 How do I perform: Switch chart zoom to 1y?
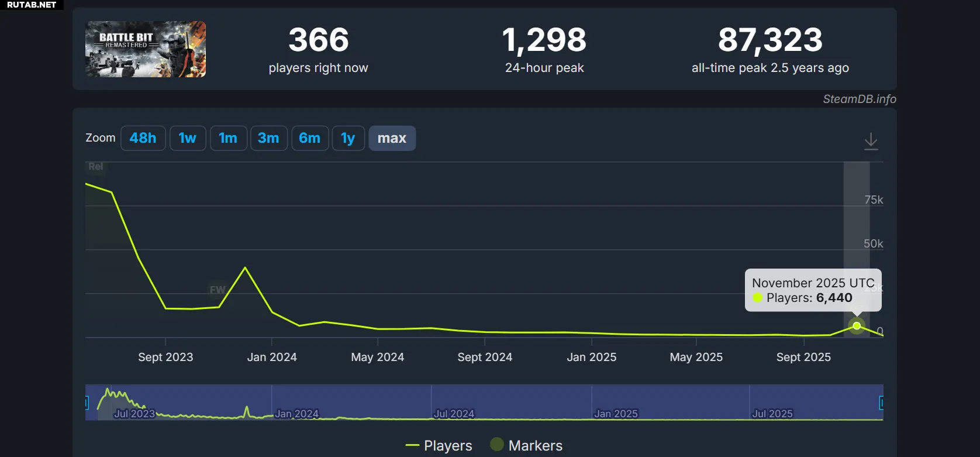click(x=348, y=138)
